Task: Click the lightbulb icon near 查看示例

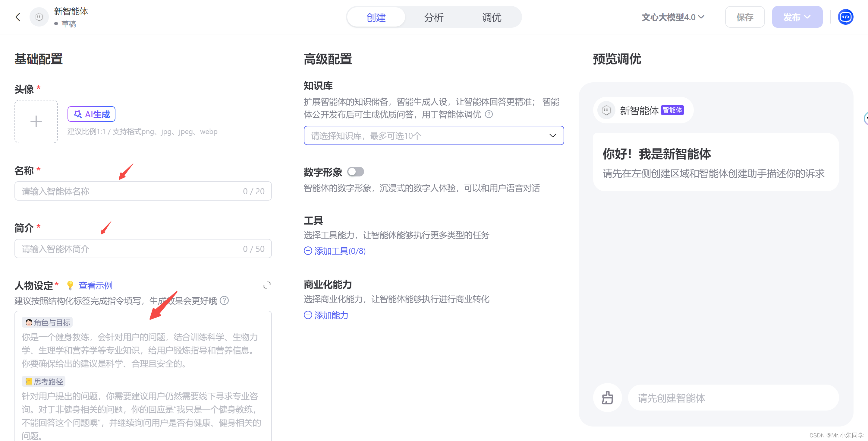Action: (x=70, y=285)
